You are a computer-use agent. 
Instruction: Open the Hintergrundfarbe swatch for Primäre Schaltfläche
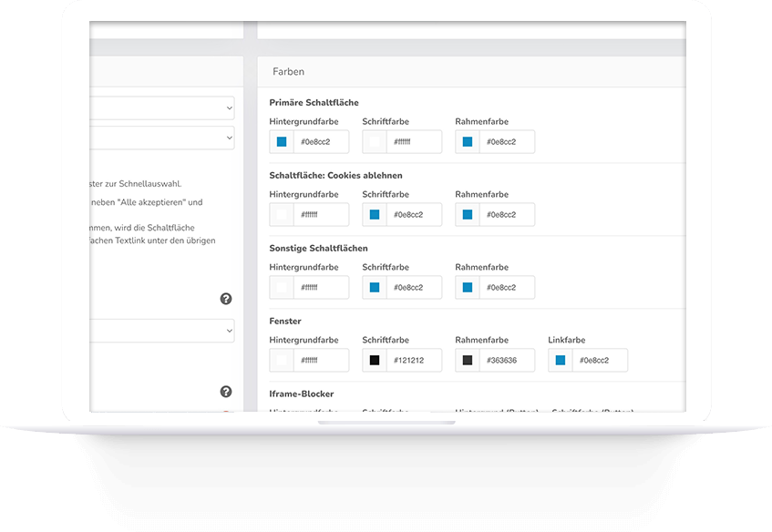pyautogui.click(x=281, y=141)
